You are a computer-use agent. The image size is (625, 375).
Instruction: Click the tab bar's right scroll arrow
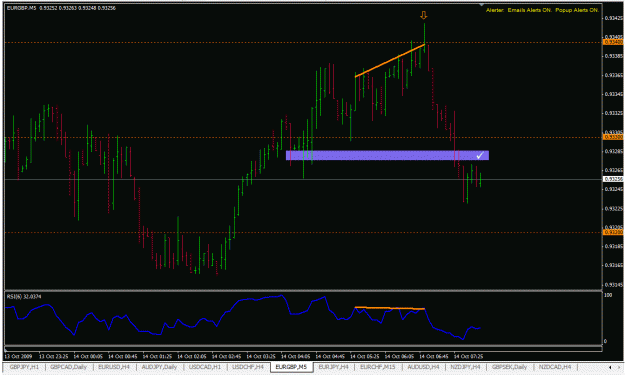click(620, 367)
